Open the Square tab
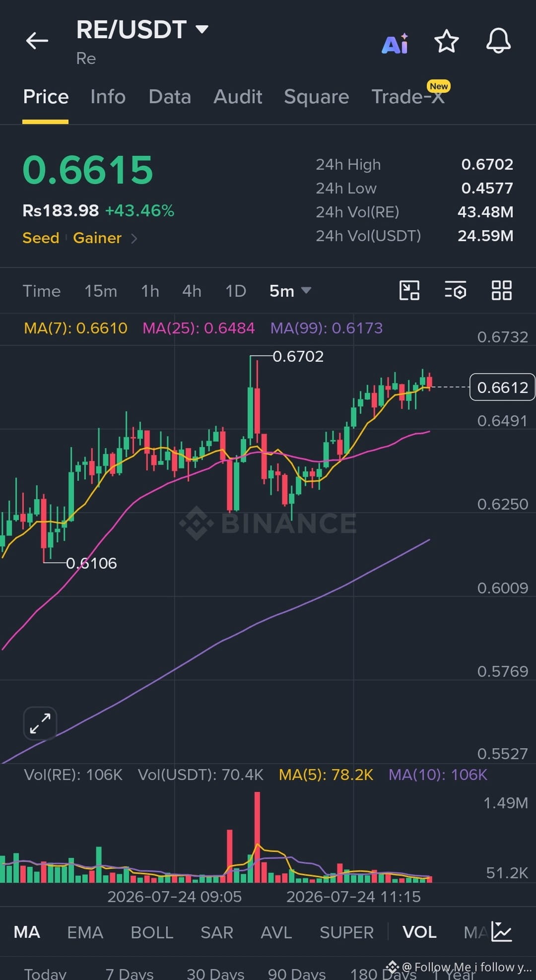Viewport: 536px width, 980px height. click(316, 97)
